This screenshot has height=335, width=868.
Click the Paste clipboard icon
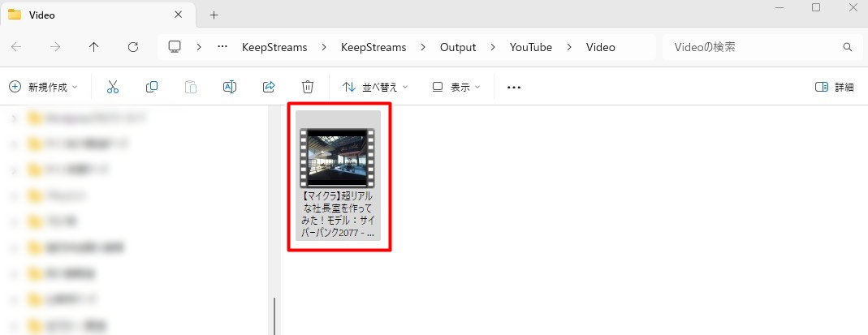191,87
